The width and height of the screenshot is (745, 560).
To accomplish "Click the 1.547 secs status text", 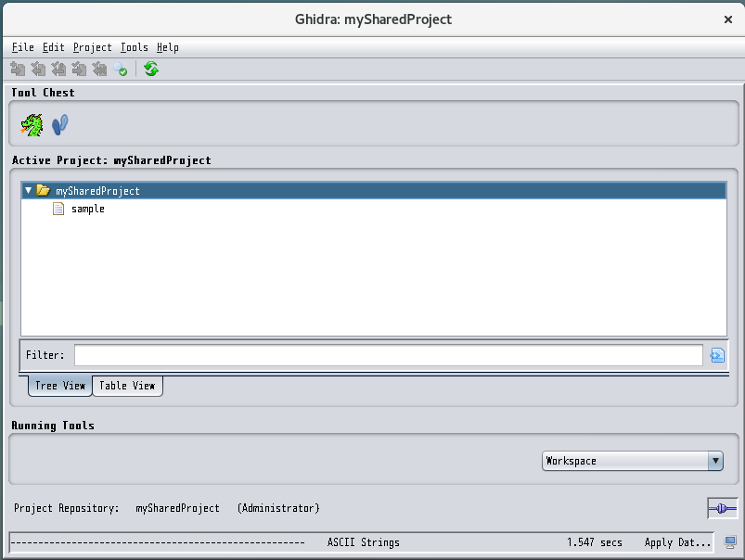I will 595,542.
